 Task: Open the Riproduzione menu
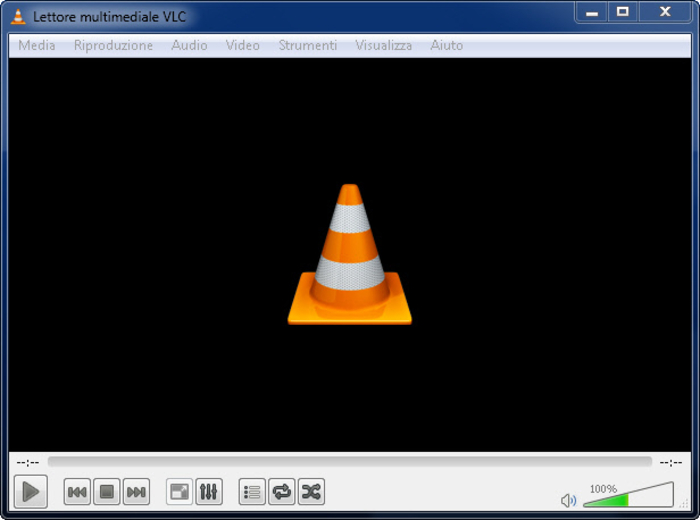(x=113, y=45)
